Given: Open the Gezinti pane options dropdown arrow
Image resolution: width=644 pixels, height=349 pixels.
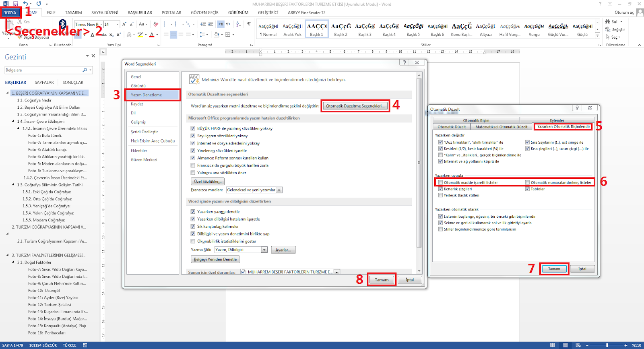Looking at the screenshot, I should 87,56.
